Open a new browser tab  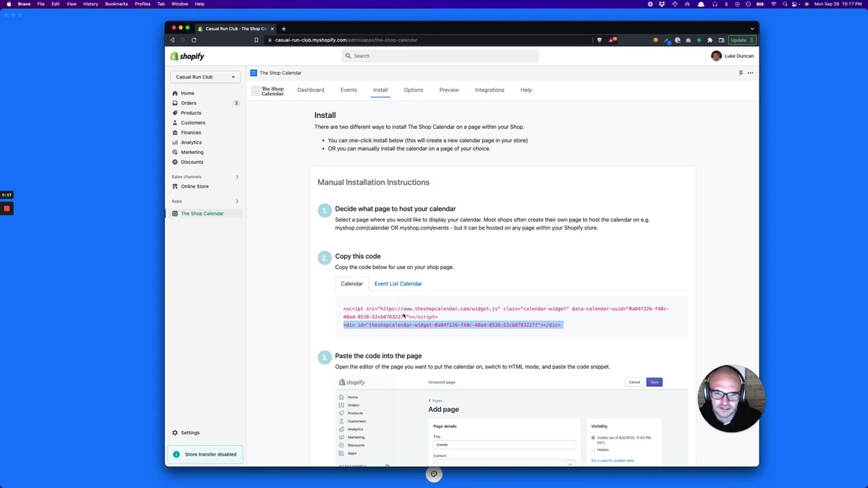(283, 28)
